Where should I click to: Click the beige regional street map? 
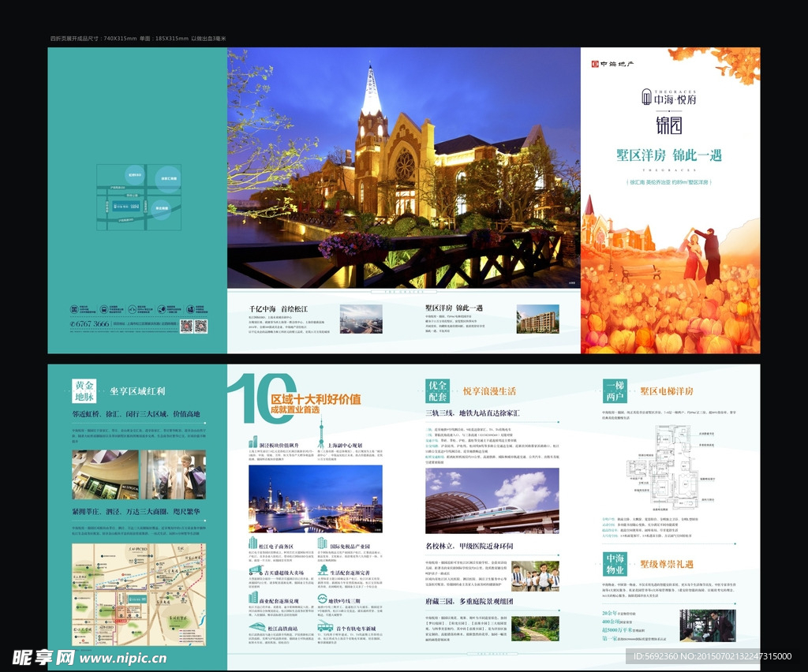(x=139, y=595)
